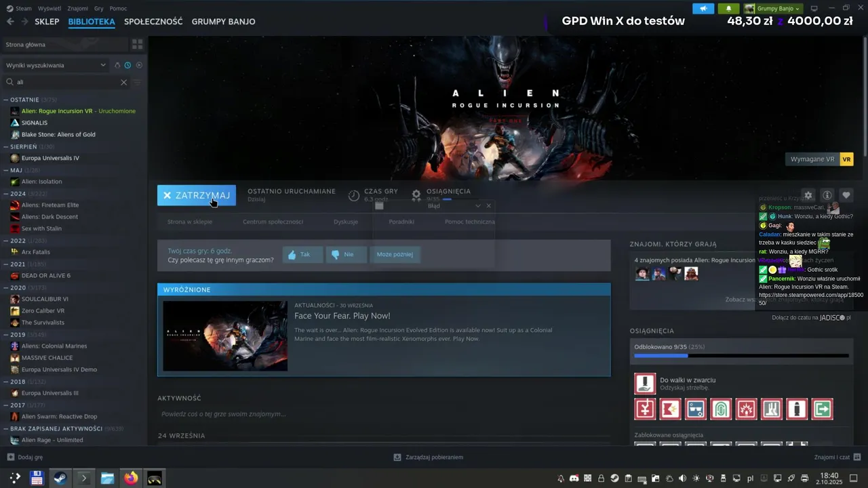Image resolution: width=868 pixels, height=488 pixels.
Task: Collapse the 2019 category
Action: pyautogui.click(x=6, y=334)
